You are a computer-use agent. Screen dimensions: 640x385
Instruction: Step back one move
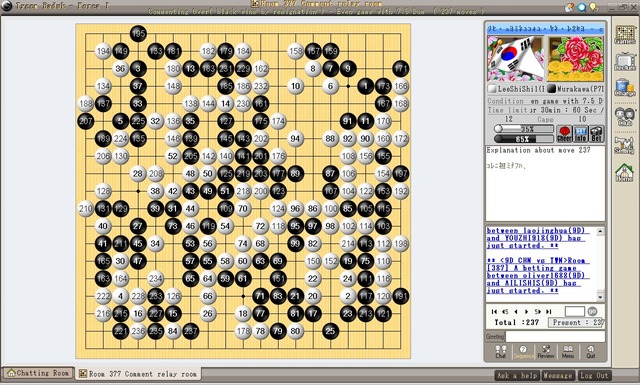(x=516, y=312)
